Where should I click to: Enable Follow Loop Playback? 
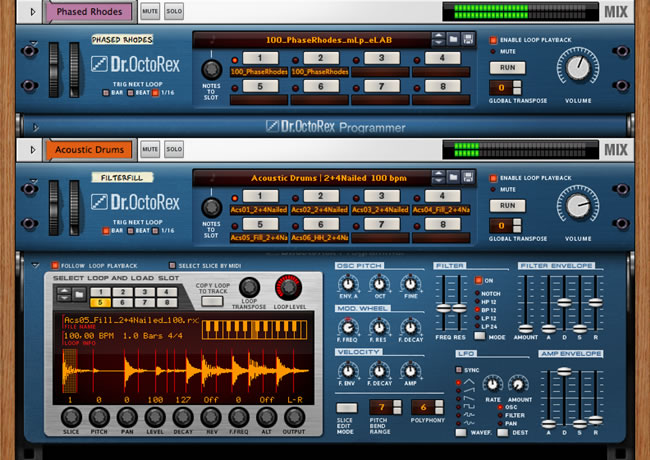point(55,265)
